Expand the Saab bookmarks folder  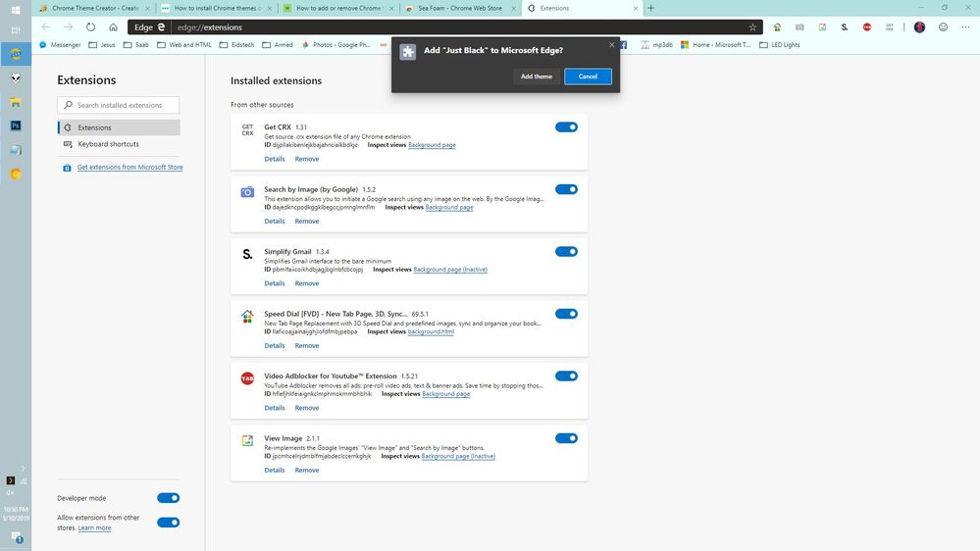136,45
